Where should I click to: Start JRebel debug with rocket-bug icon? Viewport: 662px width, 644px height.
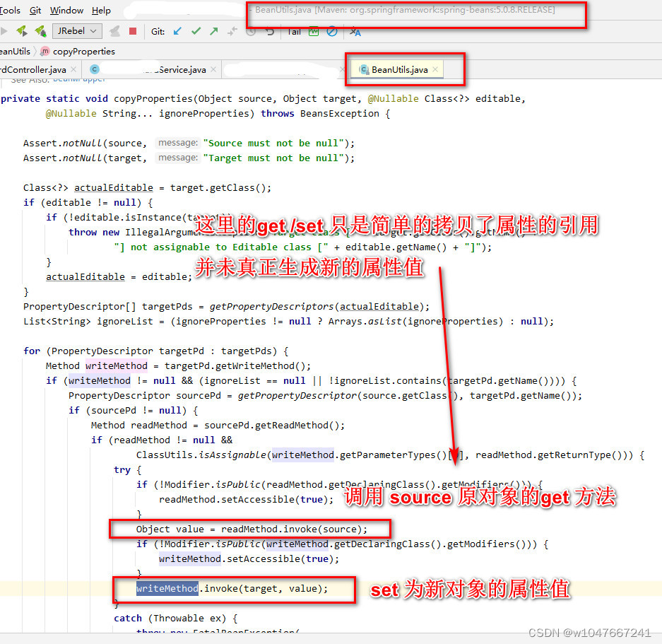40,31
